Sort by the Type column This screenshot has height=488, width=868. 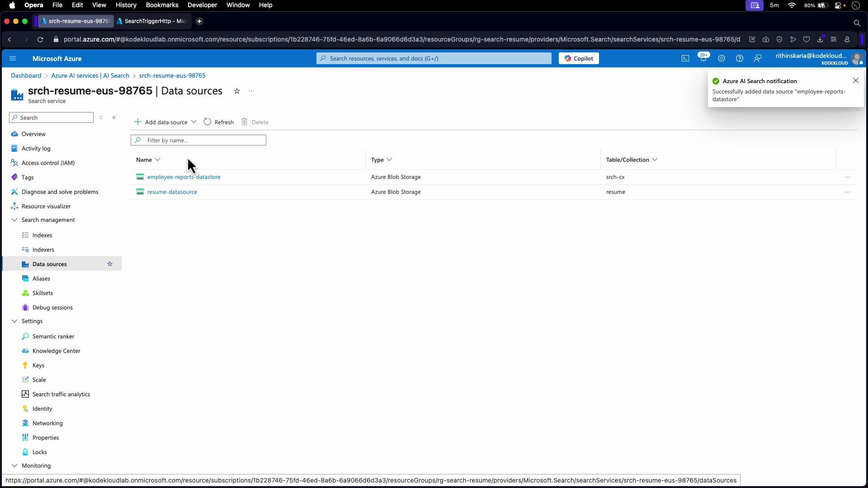[x=382, y=160]
